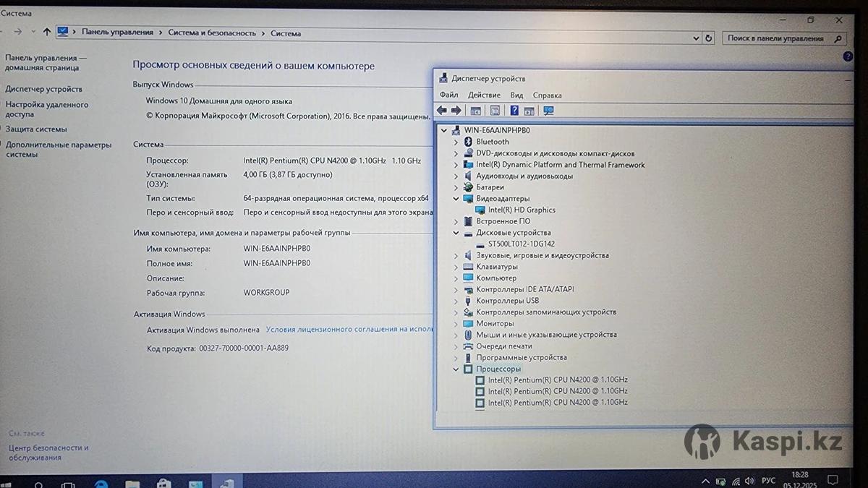Expand the Контроллеры USB category
Viewport: 868px width, 488px height.
[456, 301]
